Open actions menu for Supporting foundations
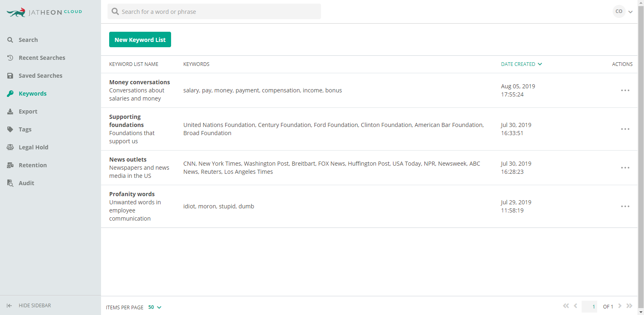 pyautogui.click(x=625, y=129)
